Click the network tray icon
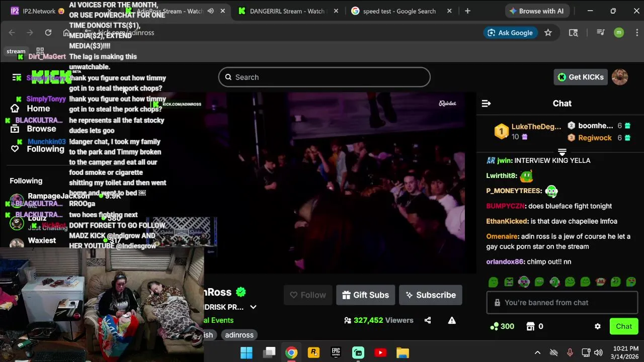Image resolution: width=644 pixels, height=362 pixels. pyautogui.click(x=586, y=352)
